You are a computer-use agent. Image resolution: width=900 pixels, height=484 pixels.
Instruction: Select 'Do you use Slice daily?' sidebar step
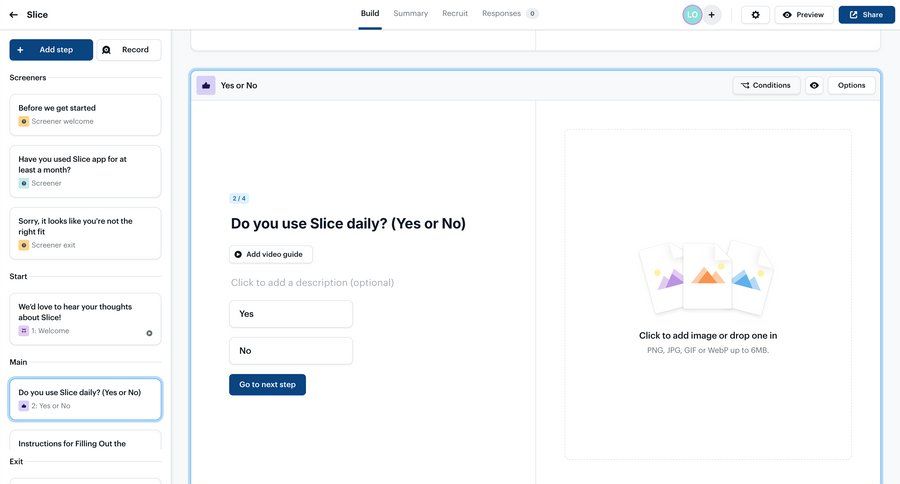pos(85,399)
